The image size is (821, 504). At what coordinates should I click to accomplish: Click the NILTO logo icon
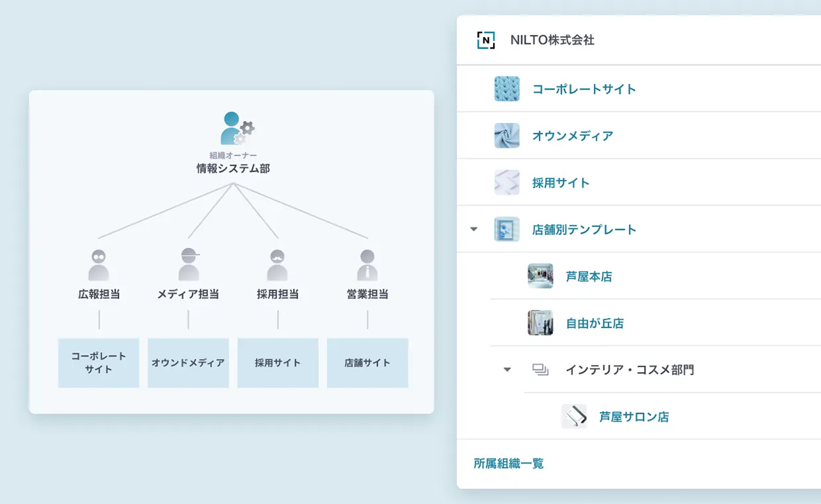(486, 40)
